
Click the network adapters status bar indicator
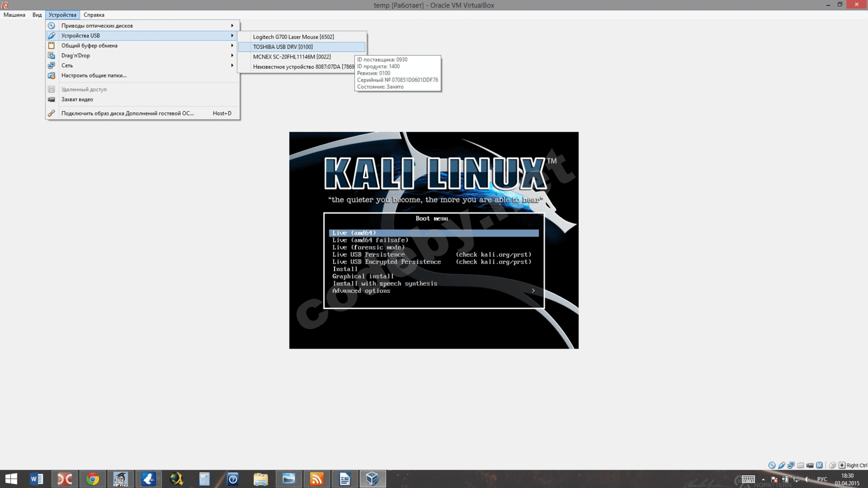click(791, 465)
